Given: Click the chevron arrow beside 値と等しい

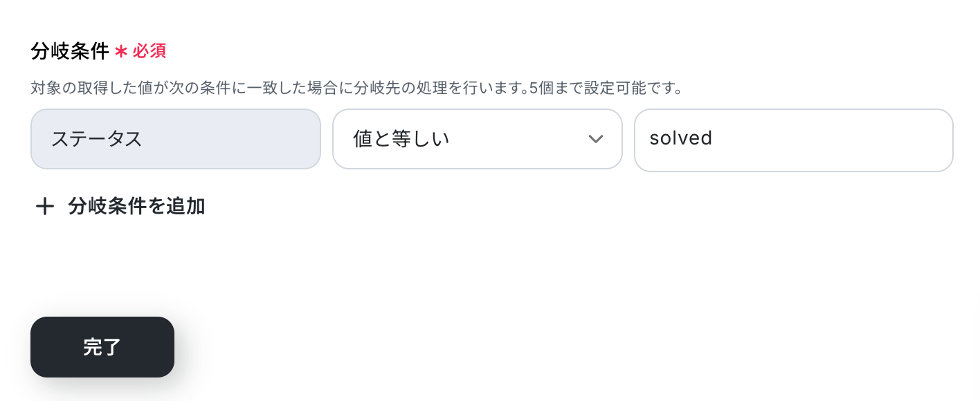Looking at the screenshot, I should coord(595,139).
